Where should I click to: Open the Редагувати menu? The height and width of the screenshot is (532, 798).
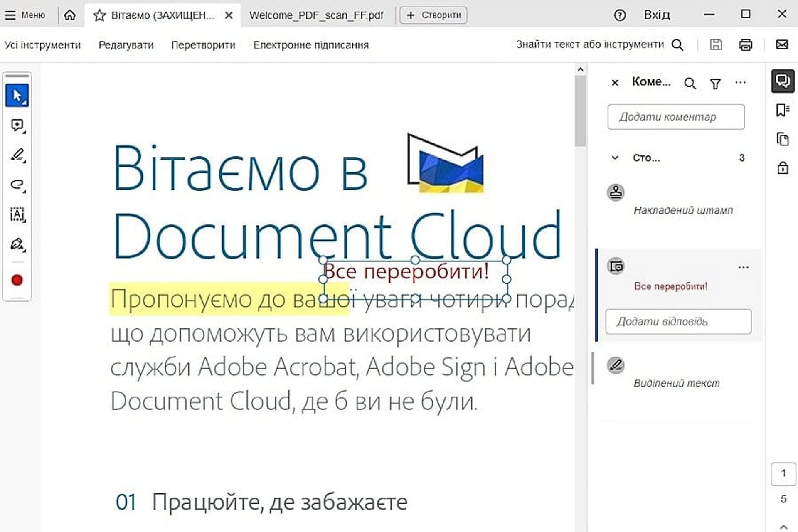[x=126, y=45]
